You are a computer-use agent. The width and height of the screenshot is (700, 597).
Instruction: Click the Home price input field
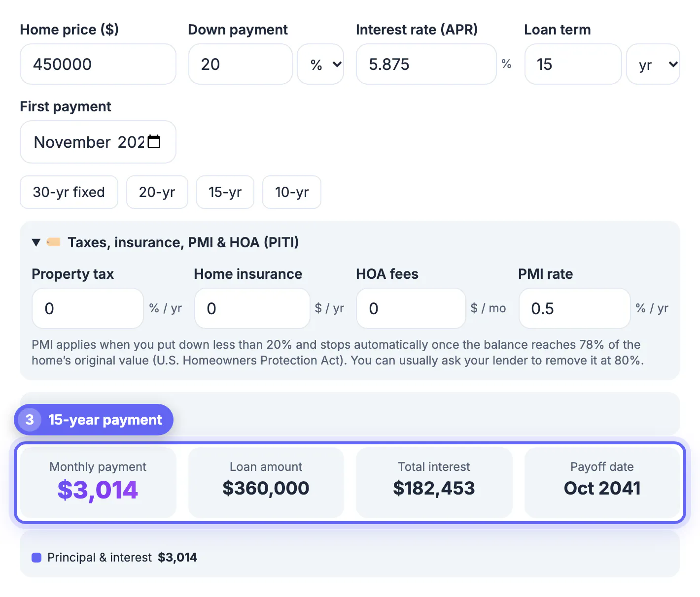[98, 64]
